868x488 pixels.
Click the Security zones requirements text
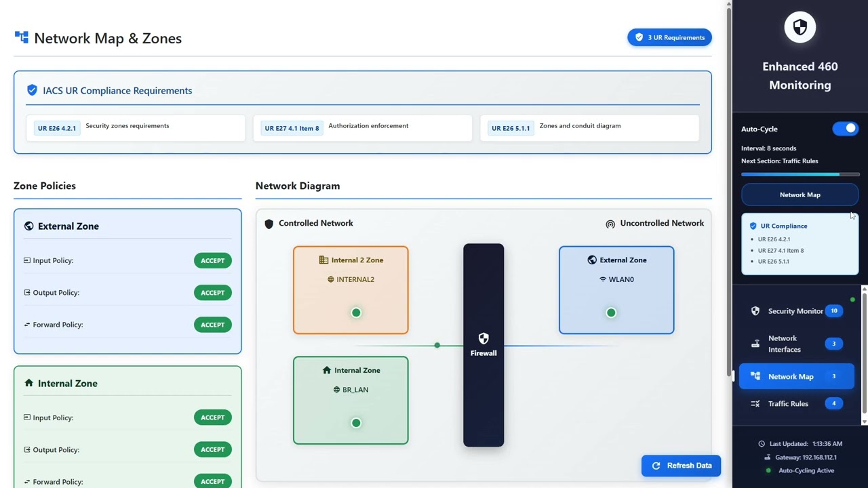(x=127, y=125)
